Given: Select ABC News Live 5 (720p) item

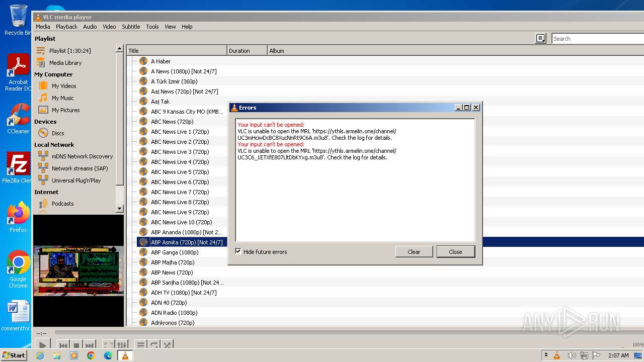Looking at the screenshot, I should point(180,172).
